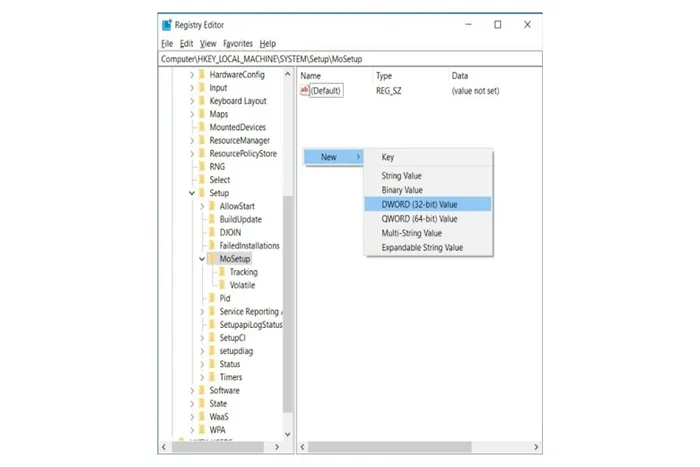Select the Volatile subkey
The height and width of the screenshot is (467, 700).
(242, 285)
